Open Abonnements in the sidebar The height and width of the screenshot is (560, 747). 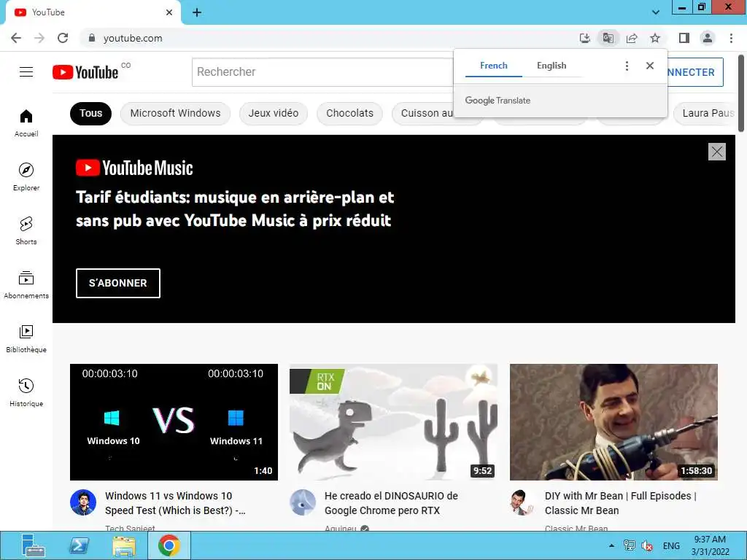click(x=26, y=285)
